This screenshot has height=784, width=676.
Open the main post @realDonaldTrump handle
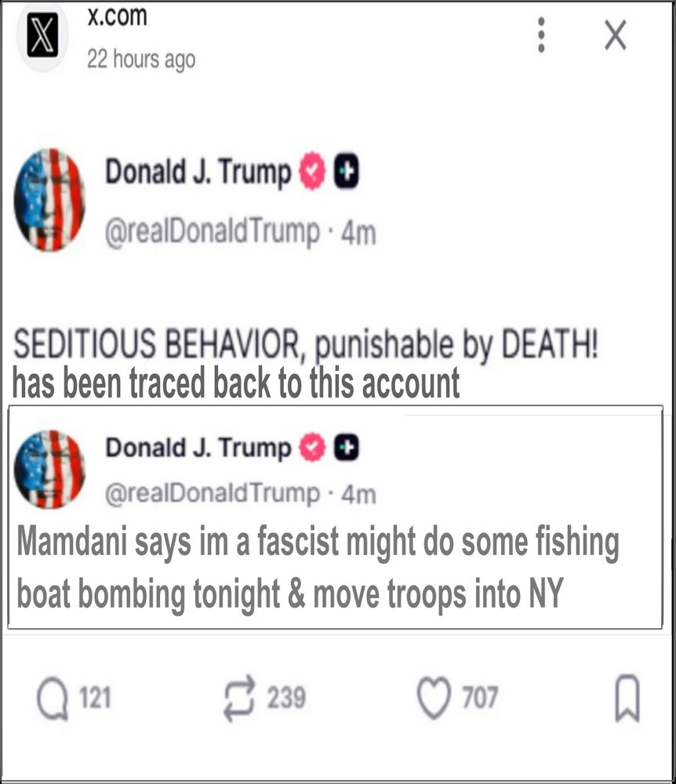tap(212, 231)
